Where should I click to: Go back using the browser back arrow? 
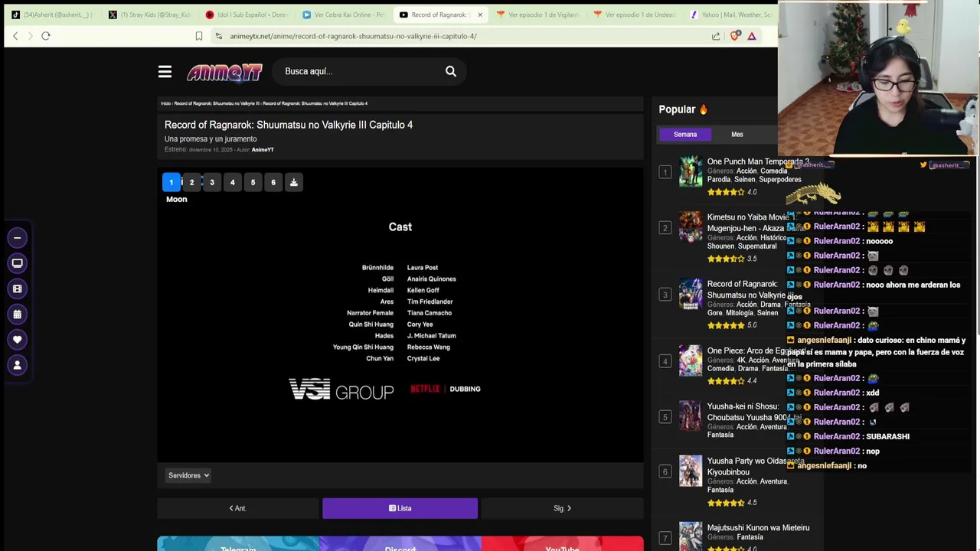tap(15, 36)
